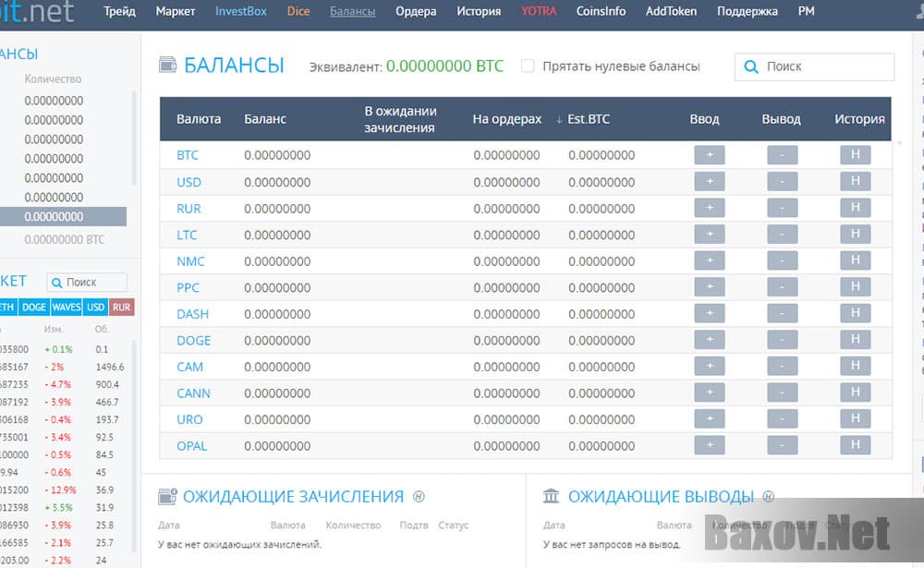This screenshot has width=924, height=568.
Task: Click the wallet icon beside БАЛАНСЫ heading
Action: [169, 65]
